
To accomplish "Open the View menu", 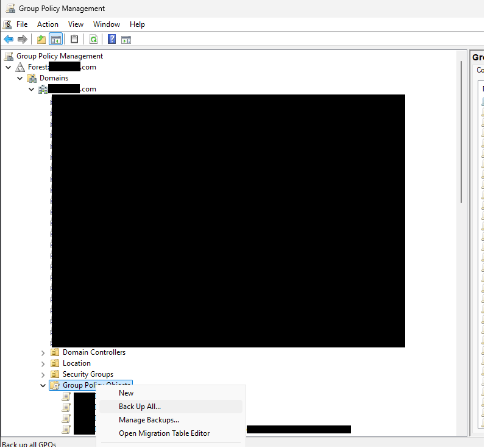I will 76,24.
